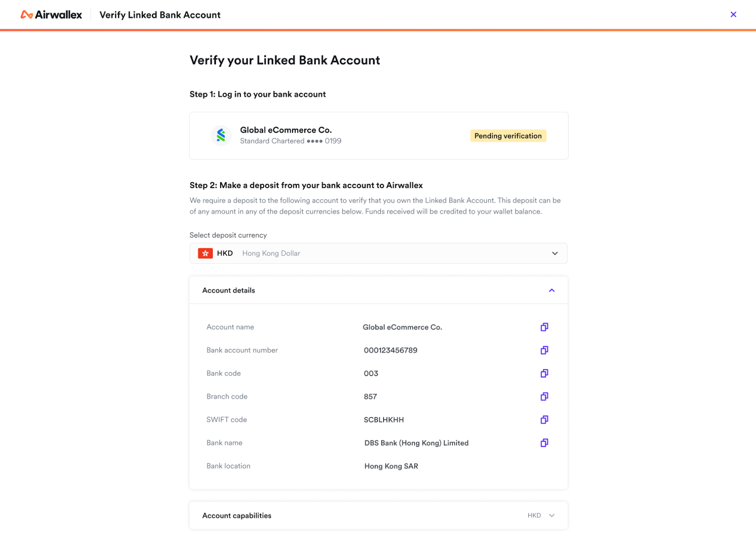Click the Select deposit currency label
The height and width of the screenshot is (538, 756).
(228, 235)
